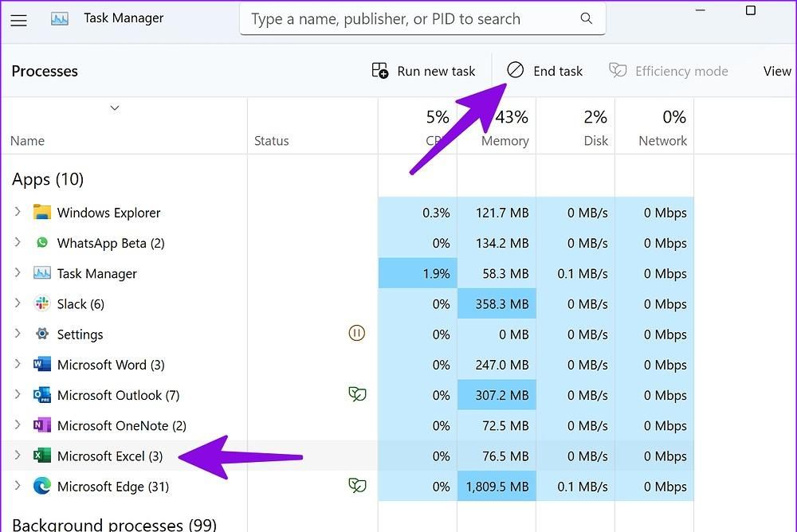797x532 pixels.
Task: Click the Slack app icon
Action: click(x=41, y=303)
